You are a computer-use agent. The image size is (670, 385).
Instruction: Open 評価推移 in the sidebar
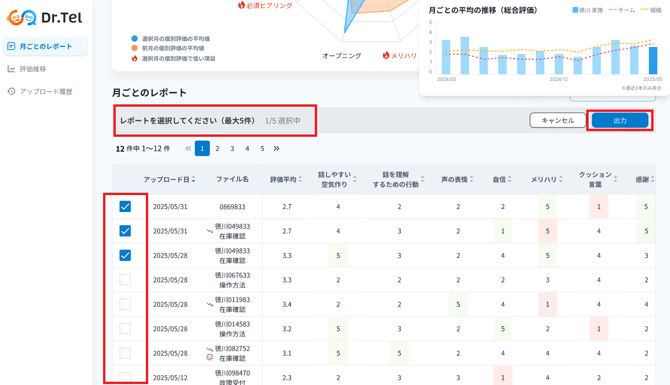point(27,69)
